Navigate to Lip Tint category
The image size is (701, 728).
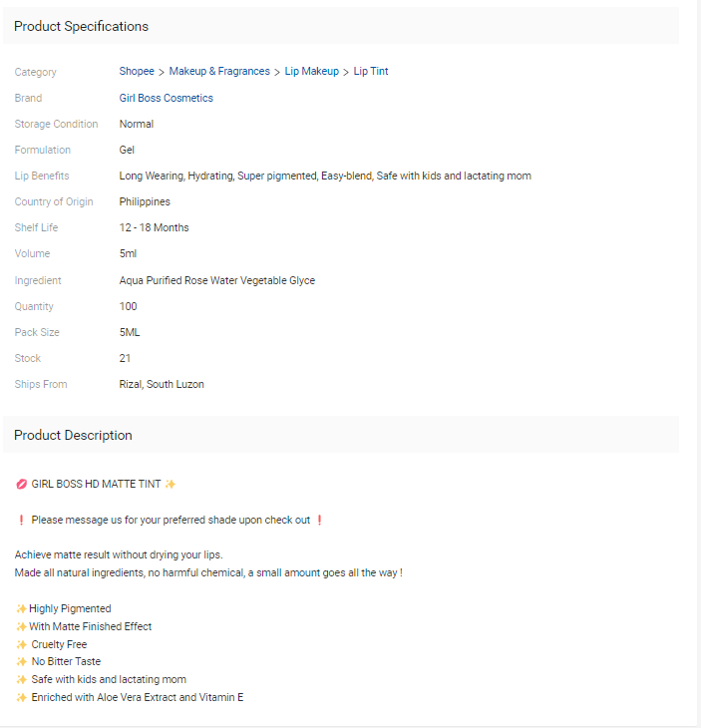tap(371, 72)
